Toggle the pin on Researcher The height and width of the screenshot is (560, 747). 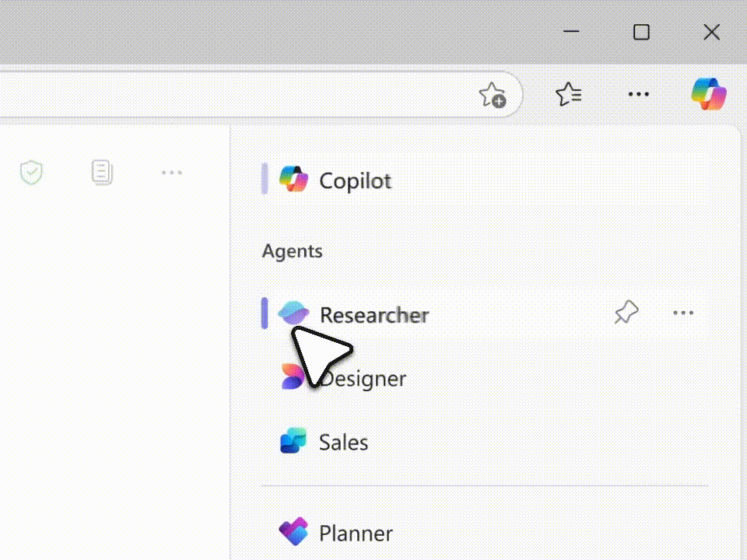(x=626, y=313)
